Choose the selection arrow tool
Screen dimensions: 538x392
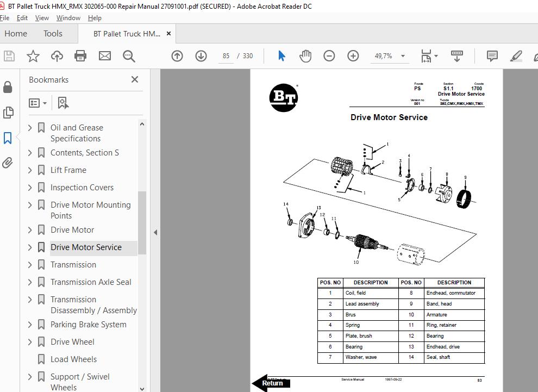(x=281, y=56)
